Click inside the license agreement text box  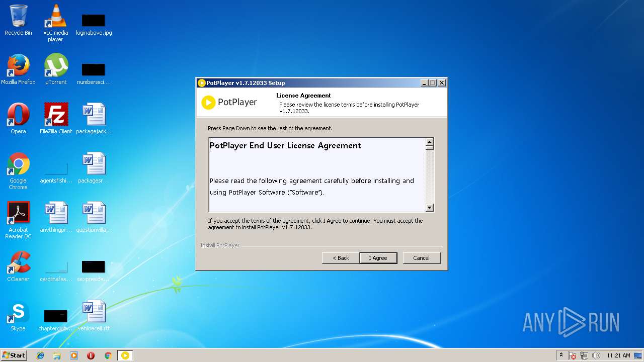click(x=317, y=174)
